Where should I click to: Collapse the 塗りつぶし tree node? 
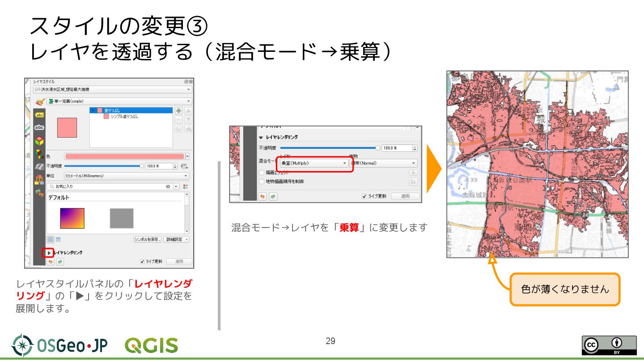(x=93, y=110)
